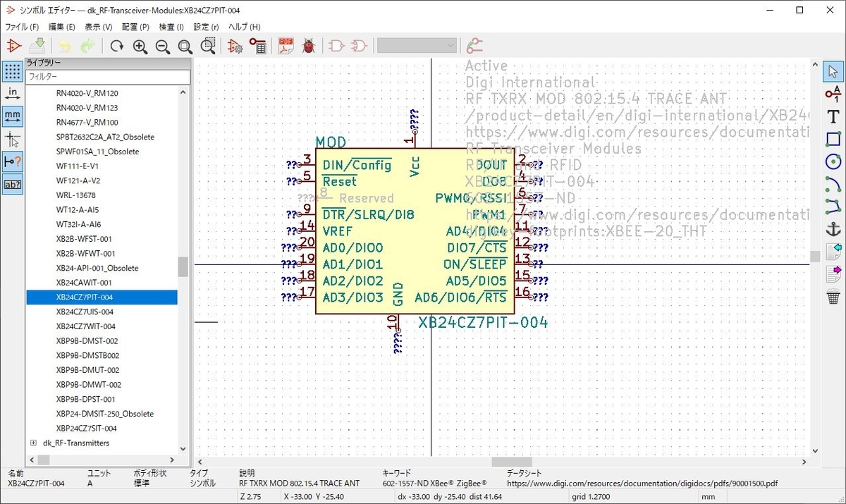The image size is (846, 504).
Task: Open the datasheet PDF icon
Action: click(286, 47)
